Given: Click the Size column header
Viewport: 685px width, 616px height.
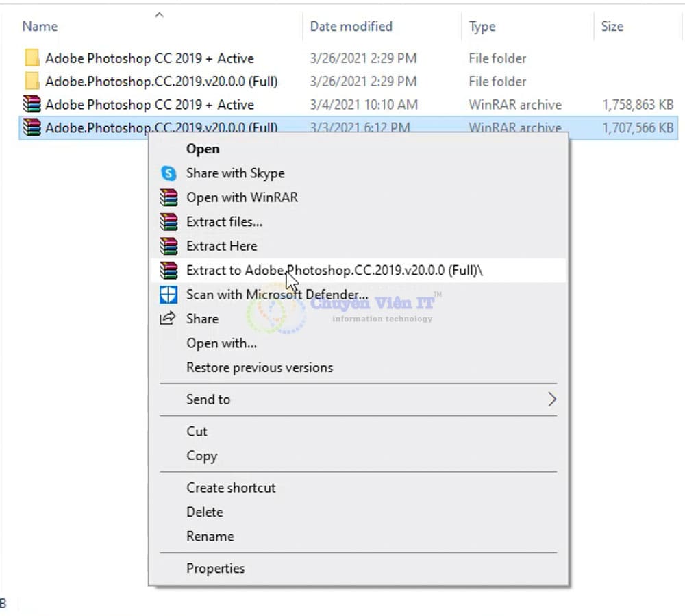Looking at the screenshot, I should point(612,27).
